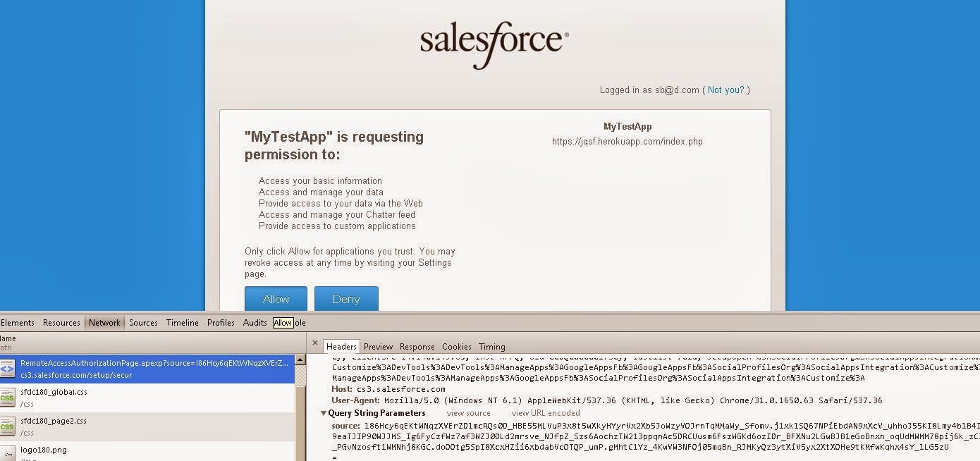
Task: Collapse the Query String Parameters section
Action: coord(324,414)
